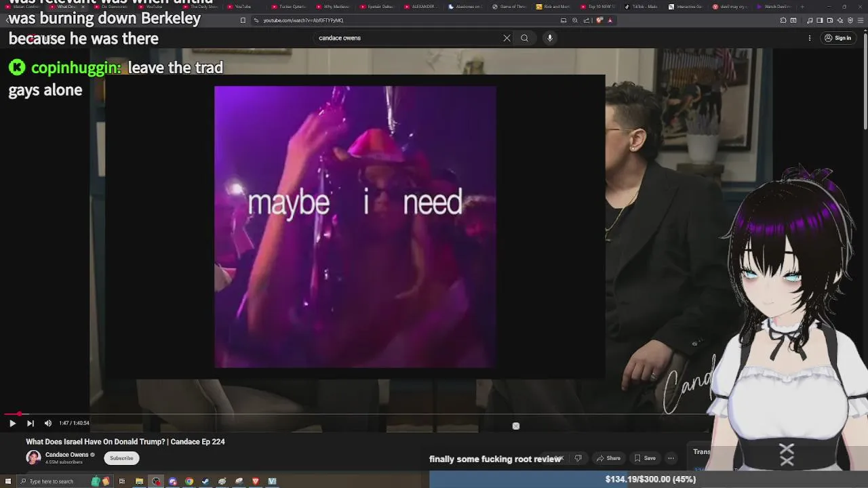This screenshot has width=868, height=488.
Task: Open the more-actions ellipsis below video
Action: tap(671, 458)
